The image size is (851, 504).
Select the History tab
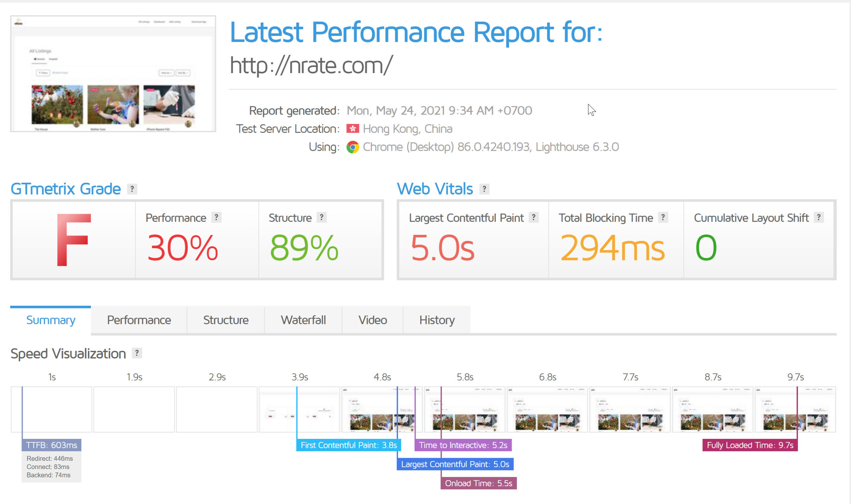tap(436, 320)
